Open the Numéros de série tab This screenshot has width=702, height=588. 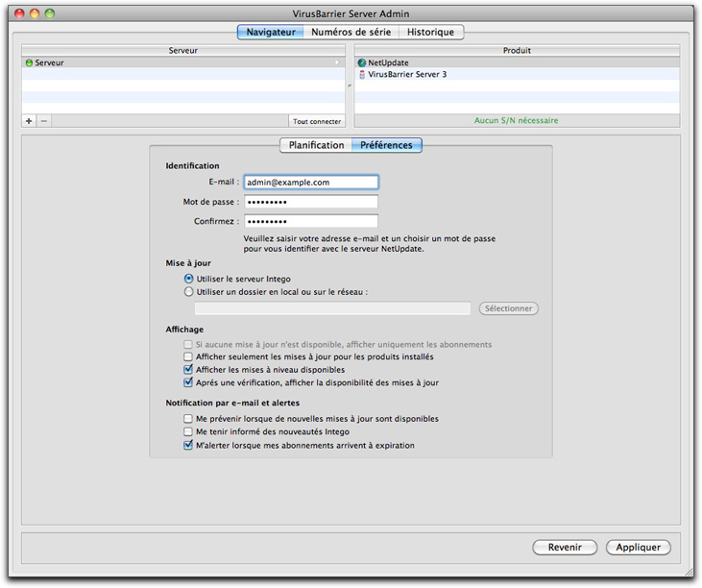351,33
